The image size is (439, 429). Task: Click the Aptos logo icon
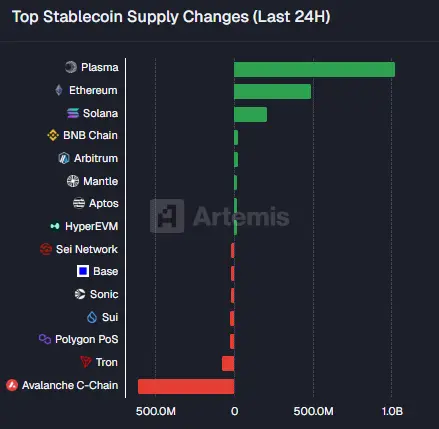tap(79, 203)
